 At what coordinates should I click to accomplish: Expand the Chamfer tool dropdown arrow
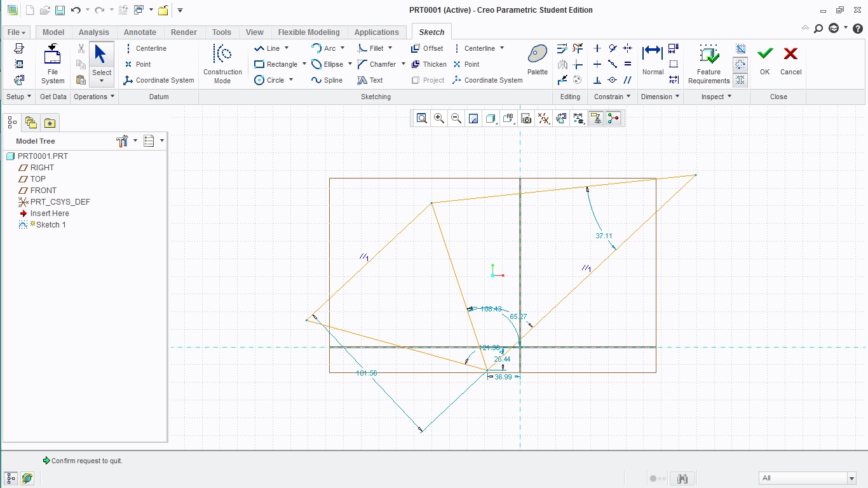tap(403, 64)
